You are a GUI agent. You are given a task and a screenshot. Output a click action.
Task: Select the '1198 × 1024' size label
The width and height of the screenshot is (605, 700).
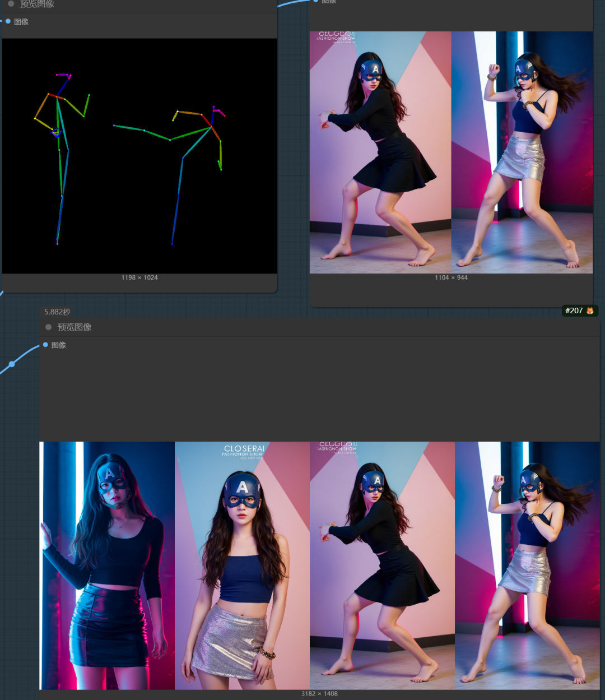click(139, 277)
